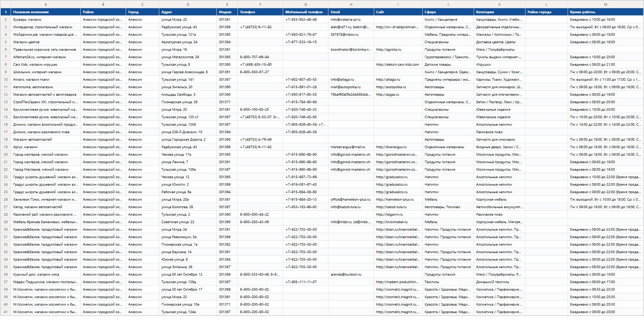This screenshot has height=322, width=644.
Task: Click phone '8–800–707–66–84'
Action: [x=260, y=57]
